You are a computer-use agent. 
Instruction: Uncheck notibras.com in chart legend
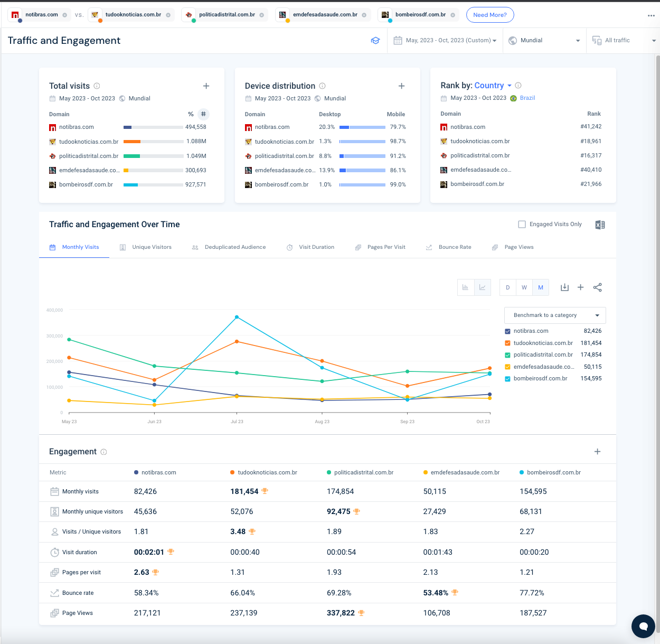click(507, 331)
